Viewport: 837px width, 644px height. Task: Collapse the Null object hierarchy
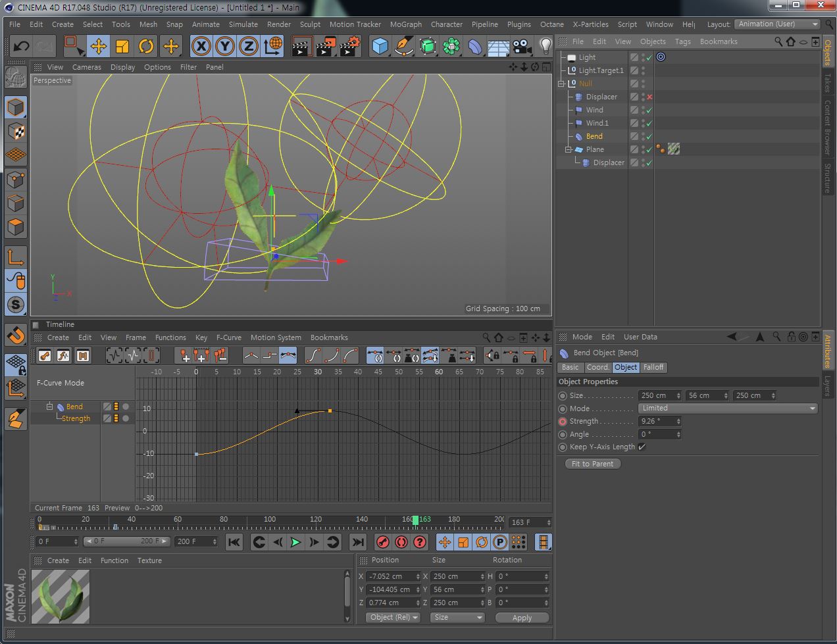coord(561,84)
